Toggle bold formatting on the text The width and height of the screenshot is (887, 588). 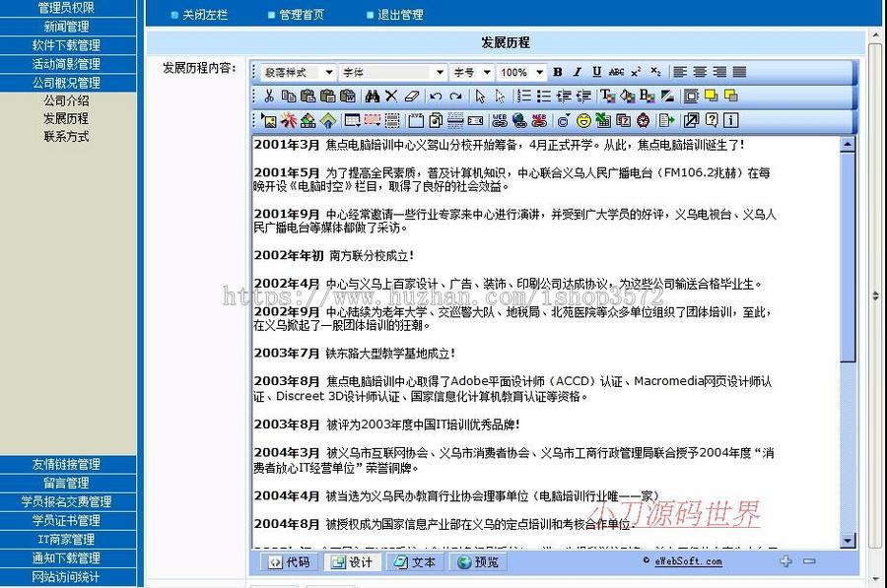coord(558,71)
